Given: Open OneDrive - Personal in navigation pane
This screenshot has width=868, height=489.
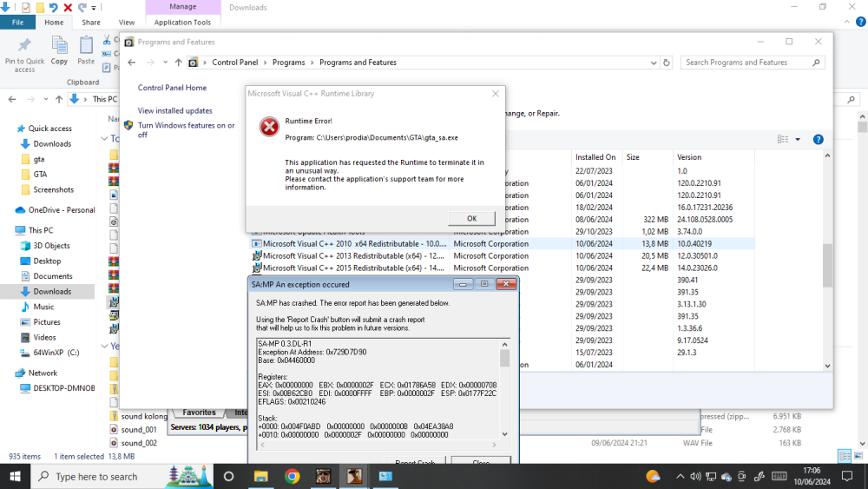Looking at the screenshot, I should click(x=62, y=210).
